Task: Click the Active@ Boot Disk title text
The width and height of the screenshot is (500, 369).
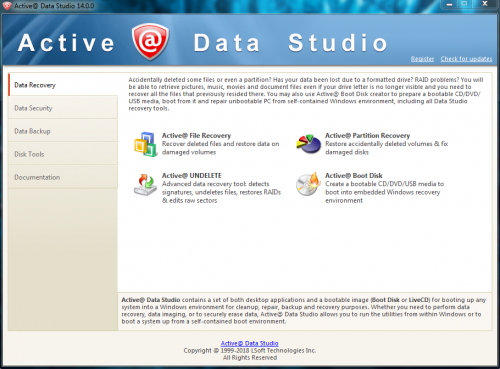Action: pos(354,175)
